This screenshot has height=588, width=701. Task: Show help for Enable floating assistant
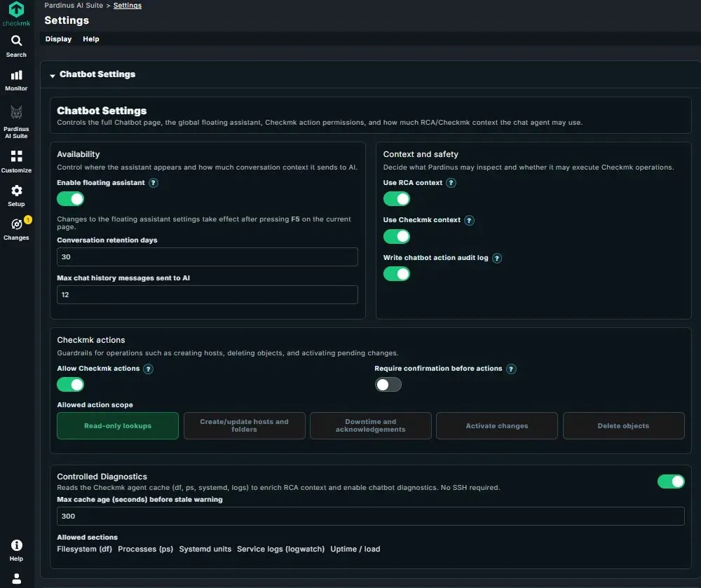pyautogui.click(x=154, y=183)
